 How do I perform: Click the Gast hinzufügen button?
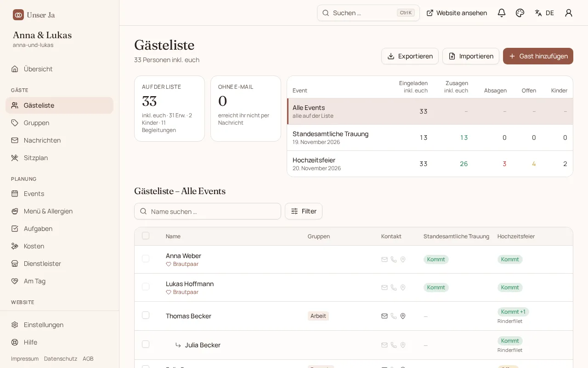[538, 56]
